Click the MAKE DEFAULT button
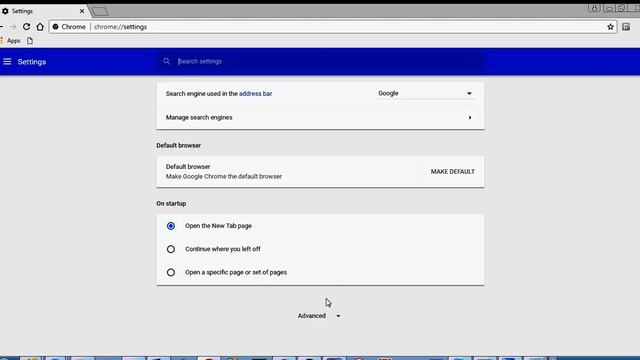The image size is (640, 360). pos(453,171)
